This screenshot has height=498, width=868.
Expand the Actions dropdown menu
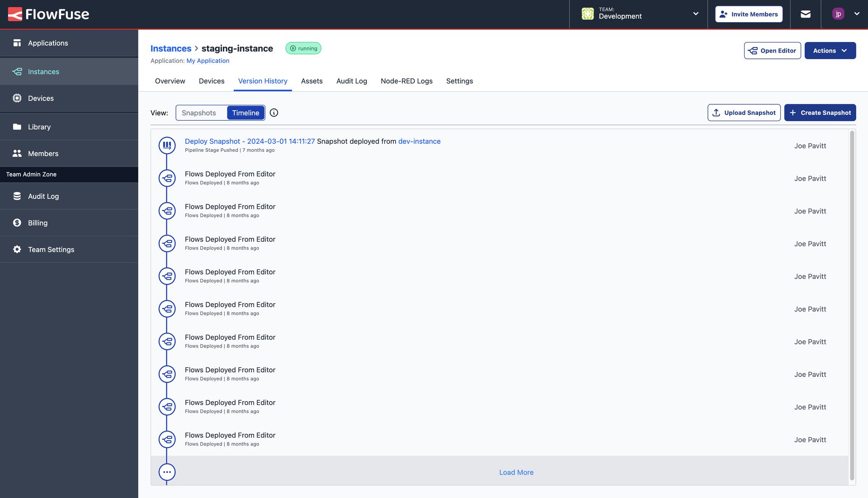[x=830, y=50]
